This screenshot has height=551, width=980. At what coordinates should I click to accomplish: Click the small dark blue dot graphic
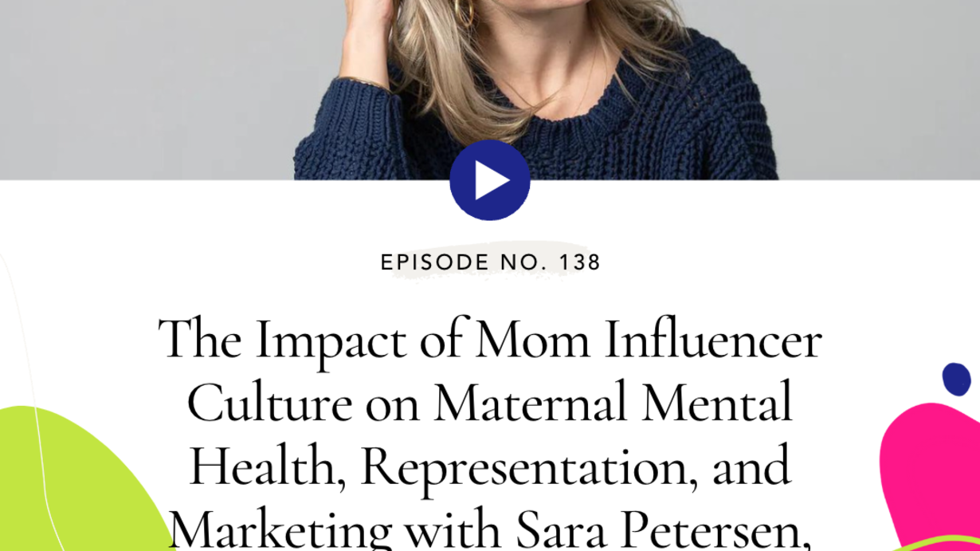coord(956,380)
